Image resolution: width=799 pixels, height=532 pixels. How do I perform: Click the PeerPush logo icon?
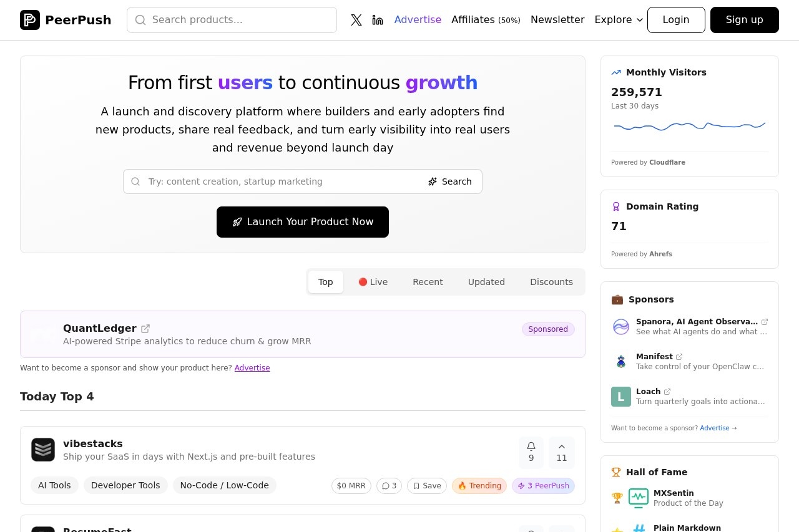pos(30,20)
